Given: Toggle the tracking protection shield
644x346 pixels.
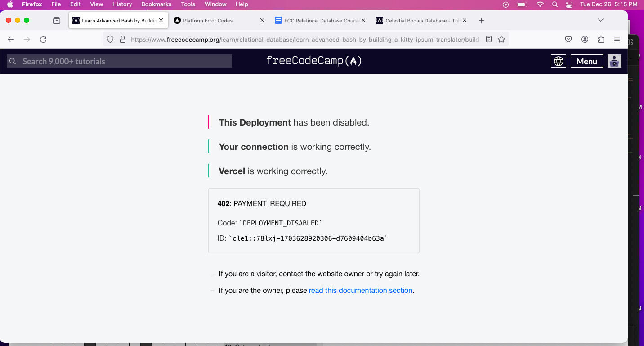Looking at the screenshot, I should pyautogui.click(x=110, y=39).
